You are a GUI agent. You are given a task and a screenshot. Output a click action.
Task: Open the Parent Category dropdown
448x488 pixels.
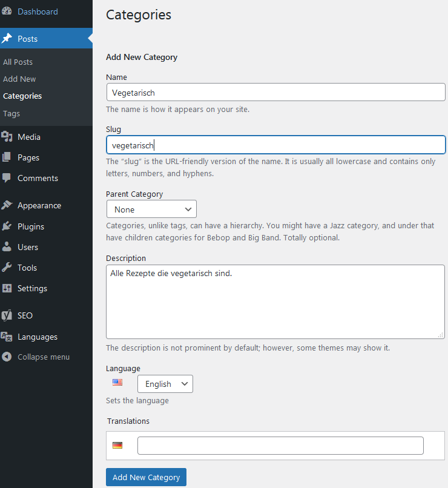(151, 209)
